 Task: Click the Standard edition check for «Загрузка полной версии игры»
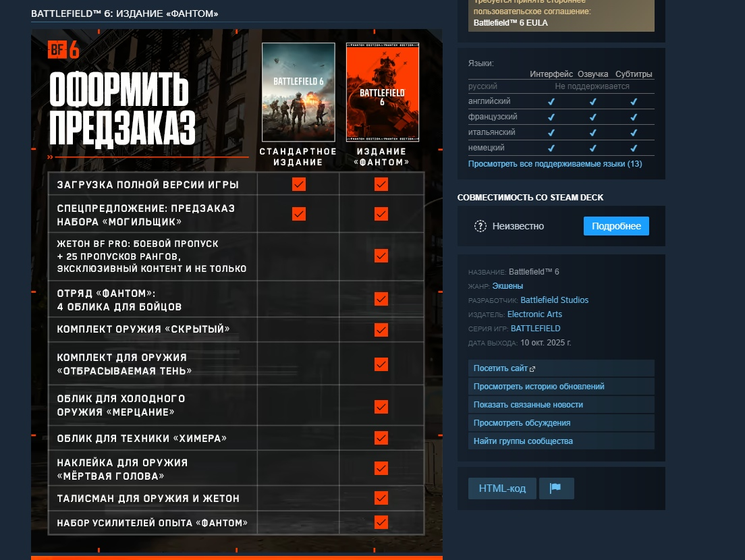[299, 184]
